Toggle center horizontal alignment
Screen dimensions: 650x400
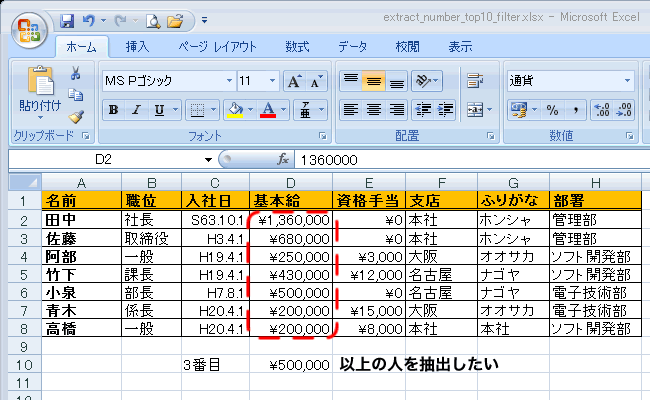pyautogui.click(x=374, y=110)
